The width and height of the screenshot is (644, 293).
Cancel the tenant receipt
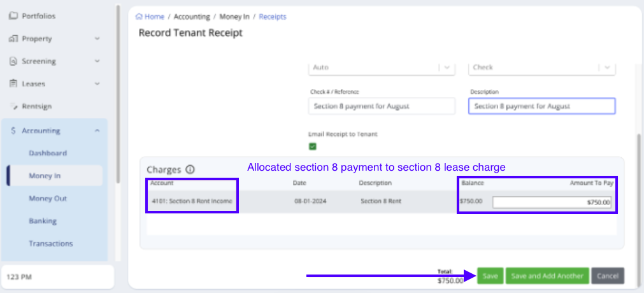pyautogui.click(x=607, y=276)
